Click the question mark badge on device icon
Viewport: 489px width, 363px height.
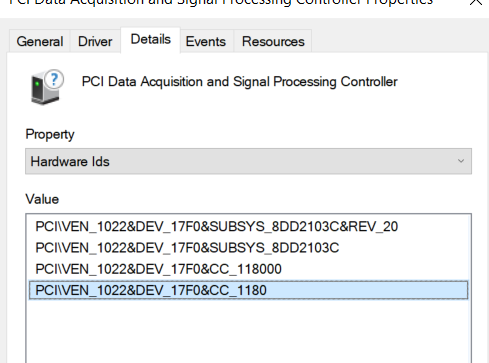click(x=54, y=79)
